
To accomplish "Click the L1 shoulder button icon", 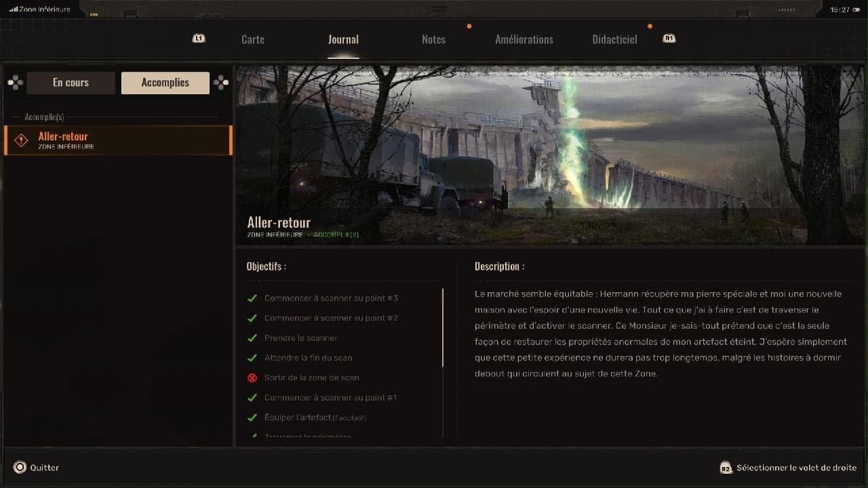I will pos(199,39).
